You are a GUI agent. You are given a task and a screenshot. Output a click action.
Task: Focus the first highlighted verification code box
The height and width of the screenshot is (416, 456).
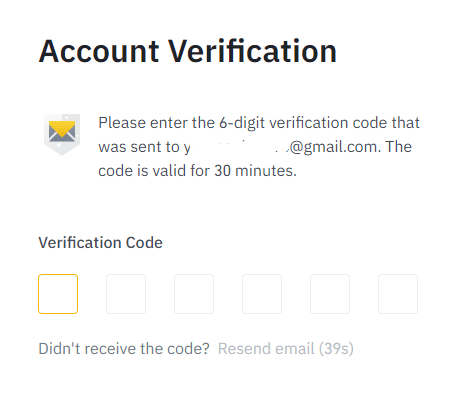pos(58,294)
